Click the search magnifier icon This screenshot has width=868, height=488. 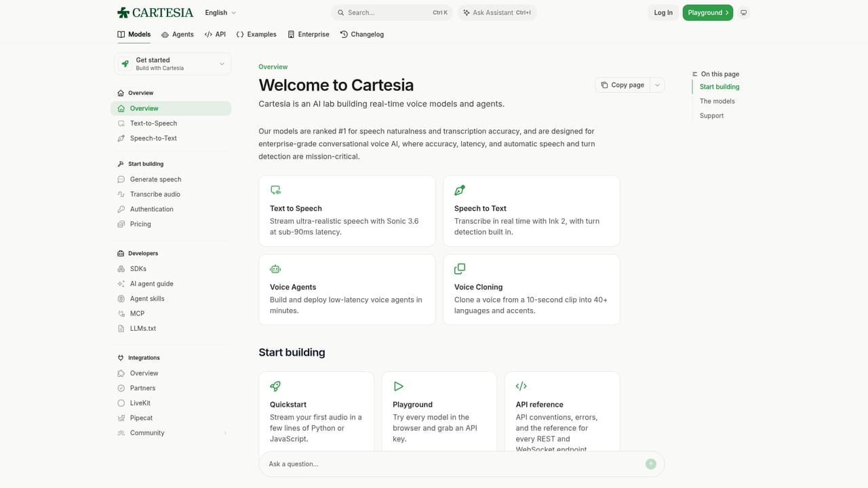click(x=341, y=13)
